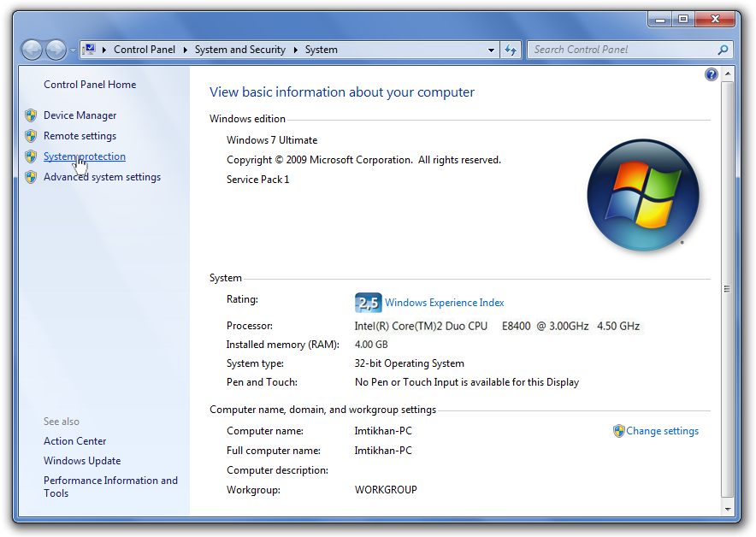Click the Windows 7 Ultimate text
This screenshot has width=756, height=537.
coord(272,140)
